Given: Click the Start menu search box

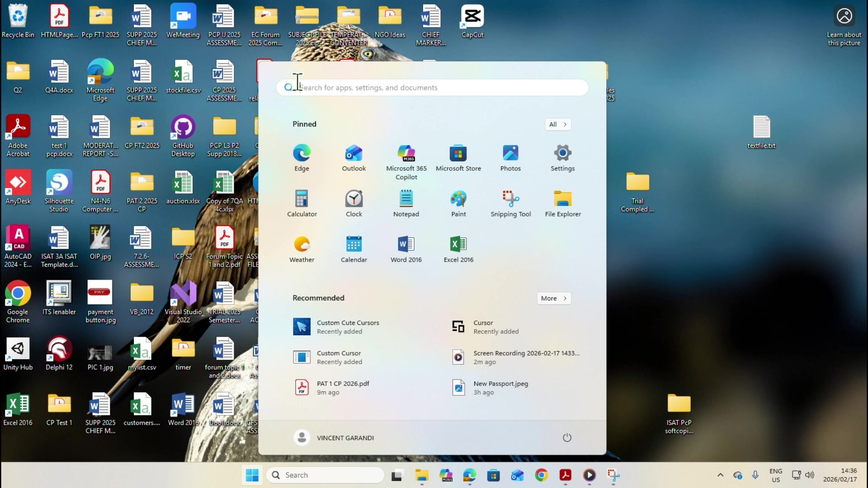Looking at the screenshot, I should (x=432, y=88).
